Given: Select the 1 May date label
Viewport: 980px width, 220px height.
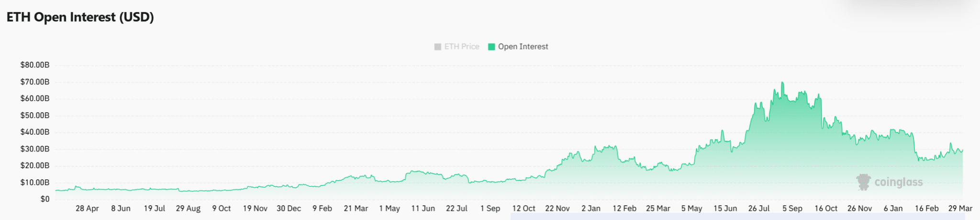Looking at the screenshot, I should coord(390,208).
